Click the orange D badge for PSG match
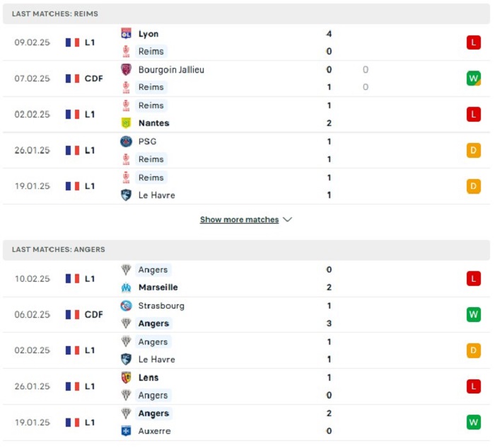The width and height of the screenshot is (495, 448). [x=473, y=150]
